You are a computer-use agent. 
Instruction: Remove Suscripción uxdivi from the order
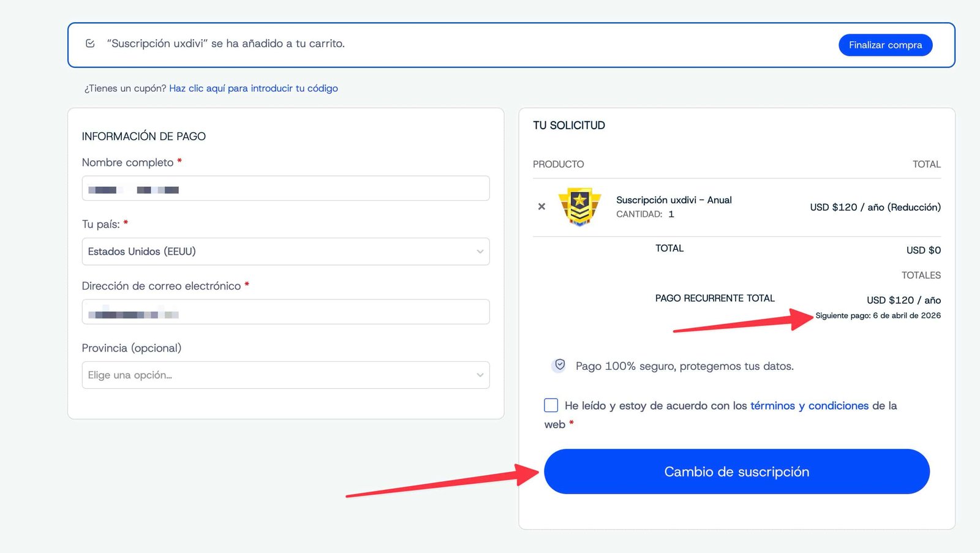pos(541,207)
